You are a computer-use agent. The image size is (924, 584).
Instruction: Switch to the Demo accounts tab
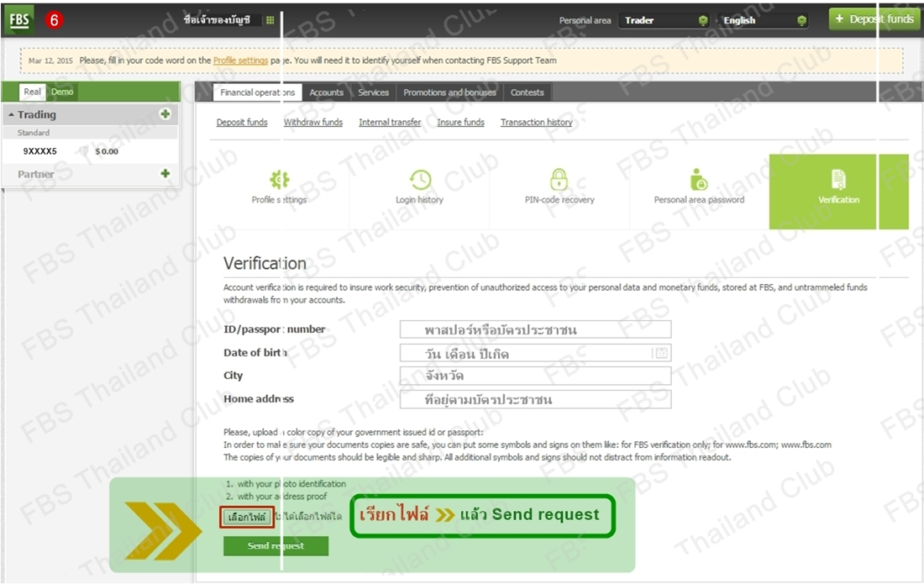pyautogui.click(x=62, y=92)
